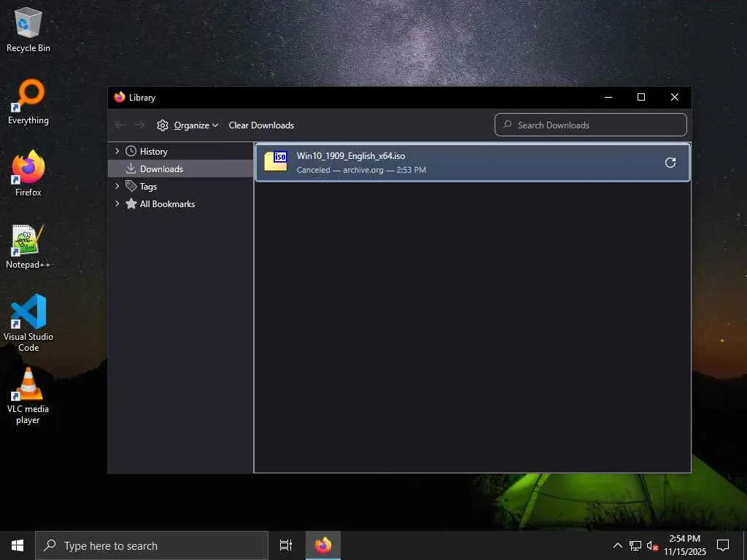747x560 pixels.
Task: Select the Everything desktop shortcut
Action: coord(28,101)
